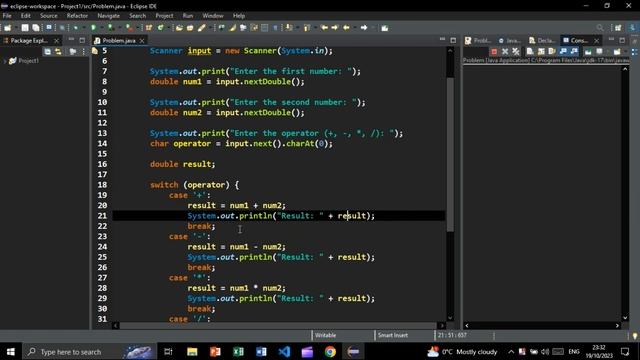Click the Open Task icon
Screen dimensions: 640x360
point(190,28)
